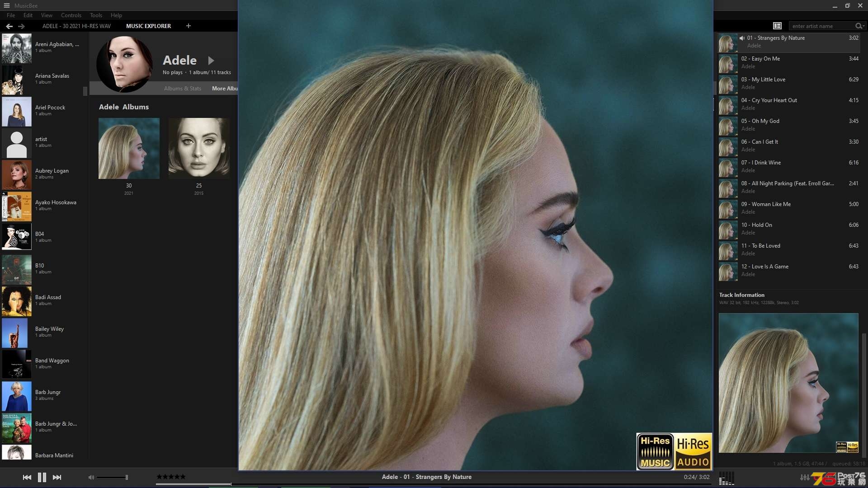This screenshot has height=488, width=868.
Task: Select artist Aubrey Logan
Action: [x=42, y=174]
